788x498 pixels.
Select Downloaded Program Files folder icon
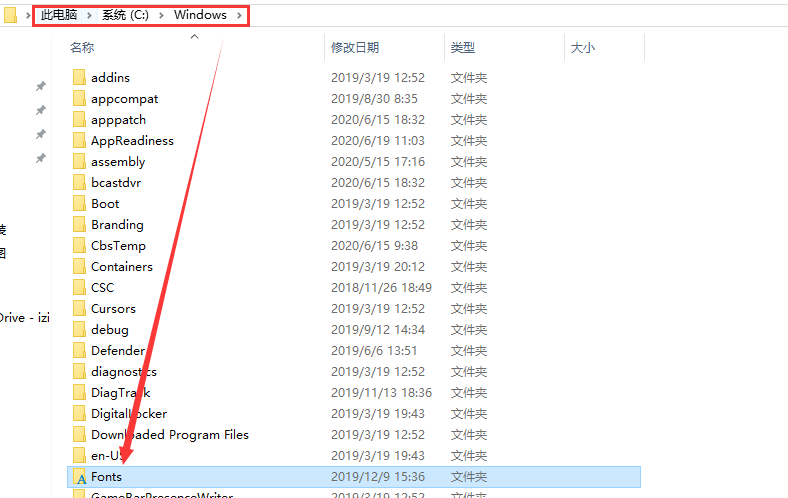point(79,434)
